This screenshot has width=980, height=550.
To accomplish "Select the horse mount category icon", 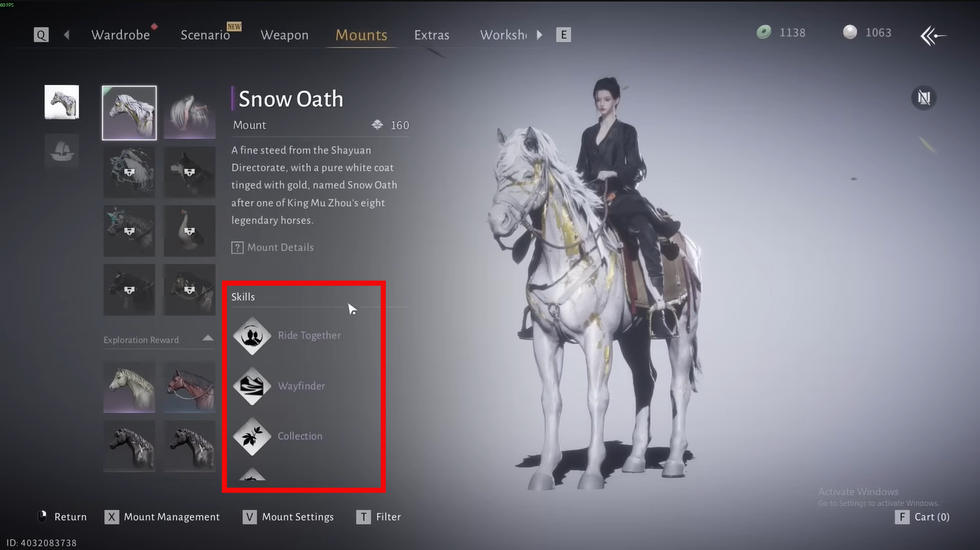I will click(61, 102).
